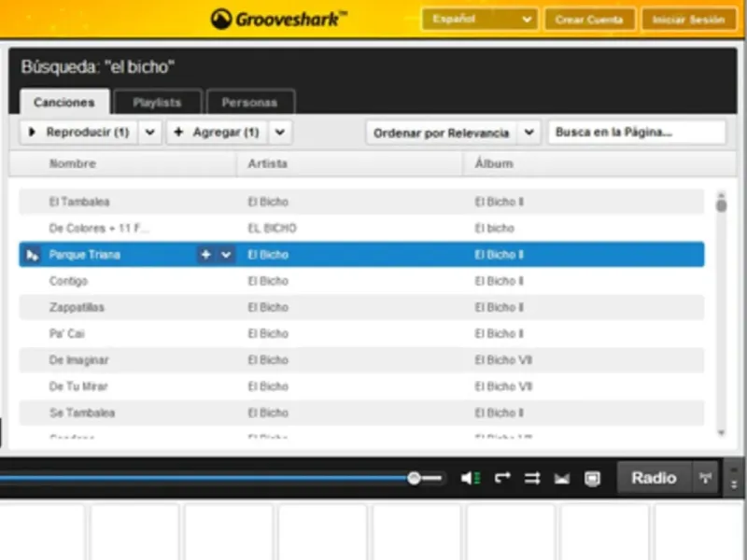Click Reproducir (1) play button
Image resolution: width=747 pixels, height=560 pixels.
tap(79, 132)
